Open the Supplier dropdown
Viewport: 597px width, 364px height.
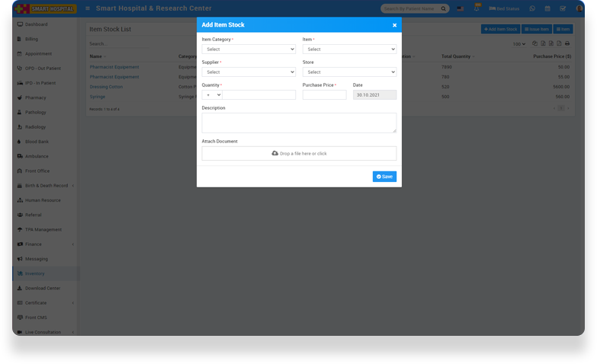pos(248,72)
